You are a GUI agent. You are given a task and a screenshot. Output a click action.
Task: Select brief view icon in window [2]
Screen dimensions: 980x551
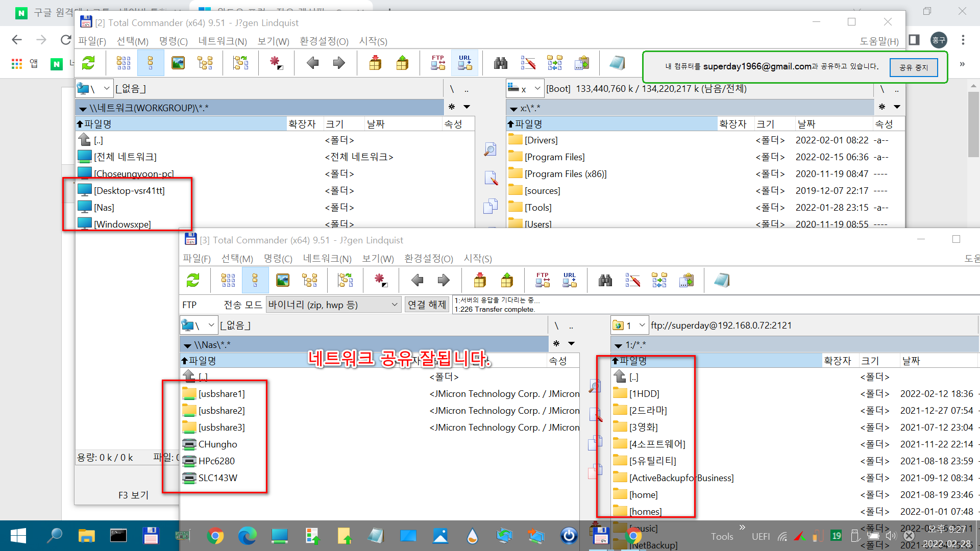(124, 63)
